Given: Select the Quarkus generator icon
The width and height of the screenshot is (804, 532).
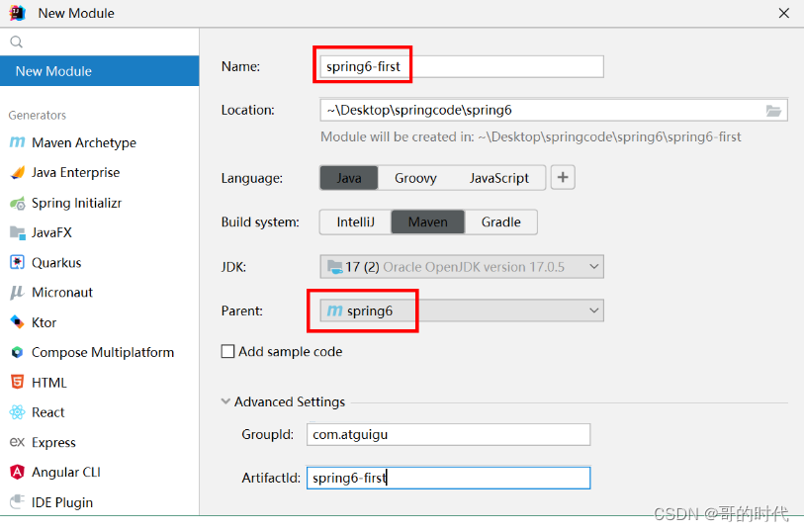Looking at the screenshot, I should point(18,262).
